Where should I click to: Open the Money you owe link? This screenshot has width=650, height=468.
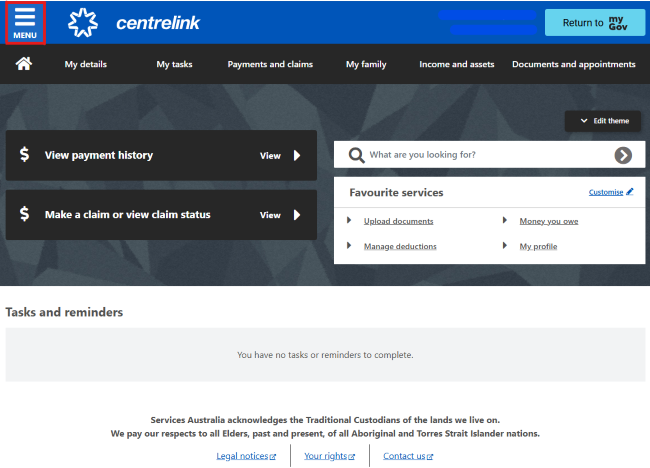(x=548, y=221)
